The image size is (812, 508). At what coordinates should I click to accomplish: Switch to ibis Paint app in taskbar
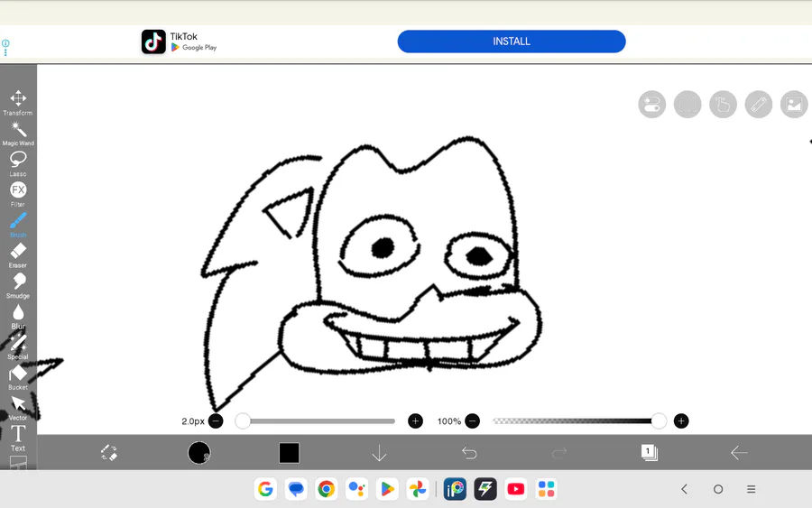(x=456, y=489)
